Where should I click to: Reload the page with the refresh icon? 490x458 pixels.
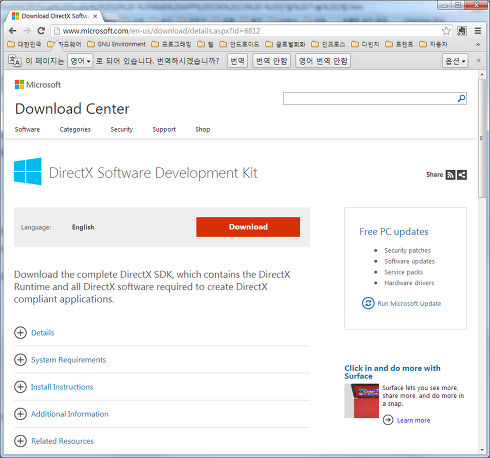pos(41,31)
